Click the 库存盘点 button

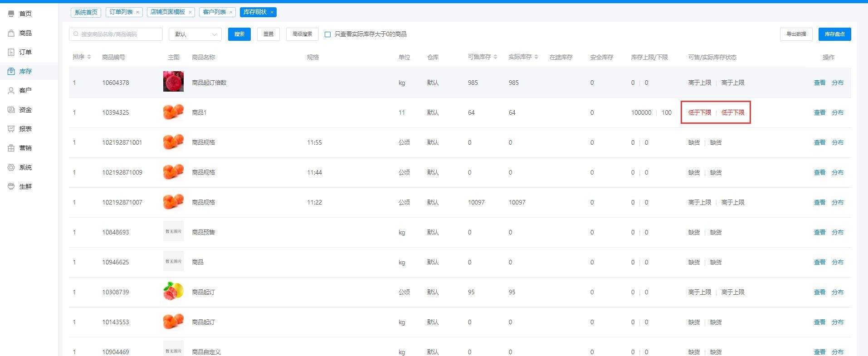pyautogui.click(x=834, y=34)
